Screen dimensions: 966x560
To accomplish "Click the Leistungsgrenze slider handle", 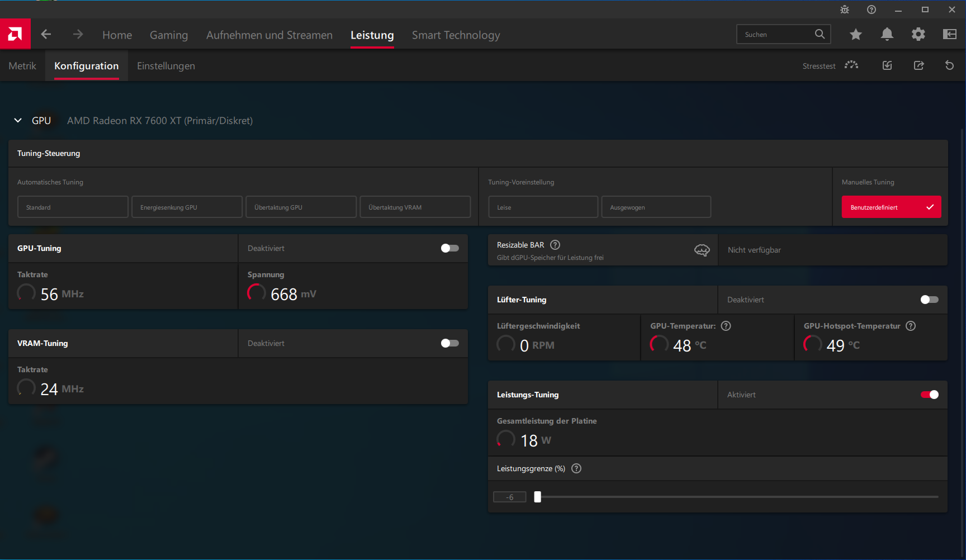I will coord(537,497).
